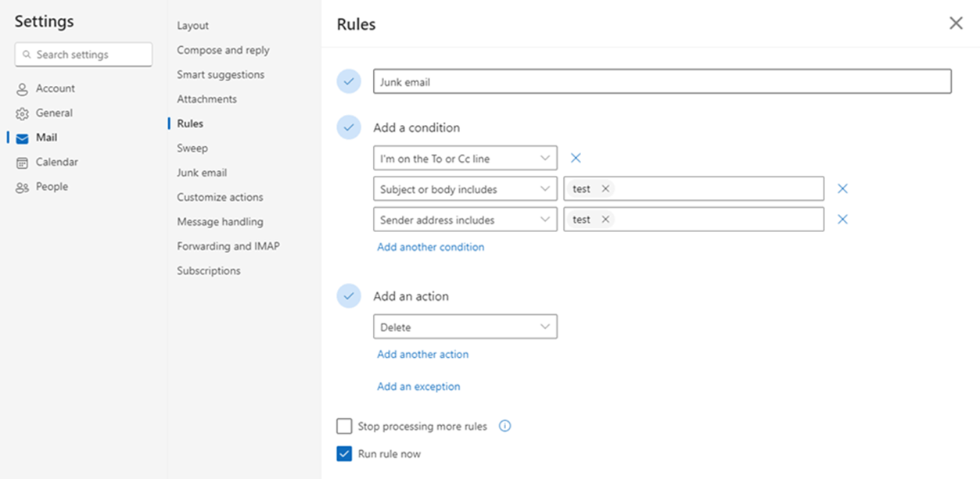Click the Search settings input box

[x=84, y=55]
